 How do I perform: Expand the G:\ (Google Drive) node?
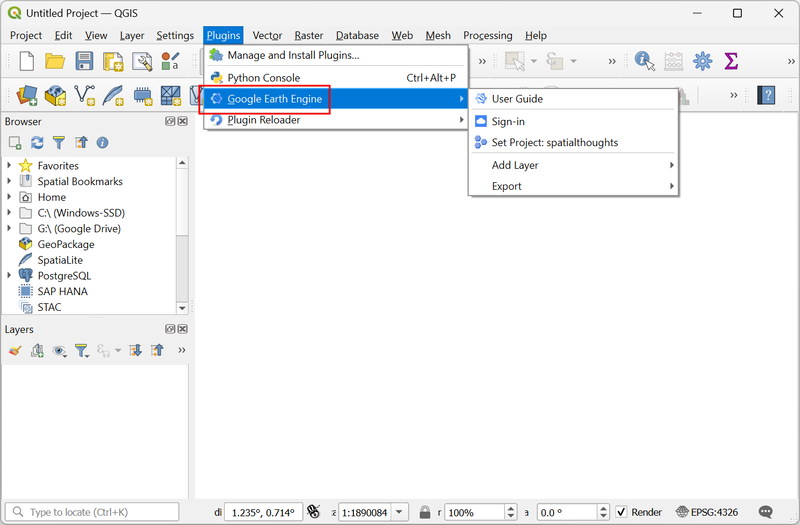point(9,229)
